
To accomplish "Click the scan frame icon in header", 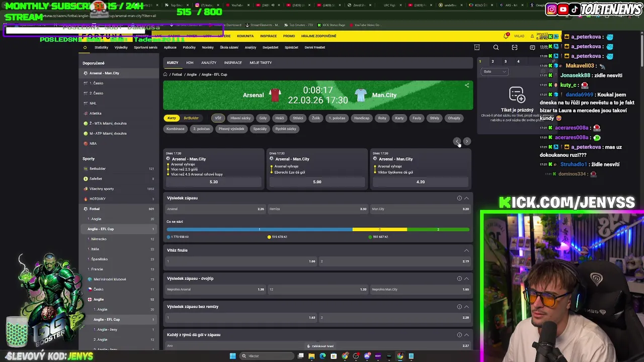I will click(x=514, y=47).
